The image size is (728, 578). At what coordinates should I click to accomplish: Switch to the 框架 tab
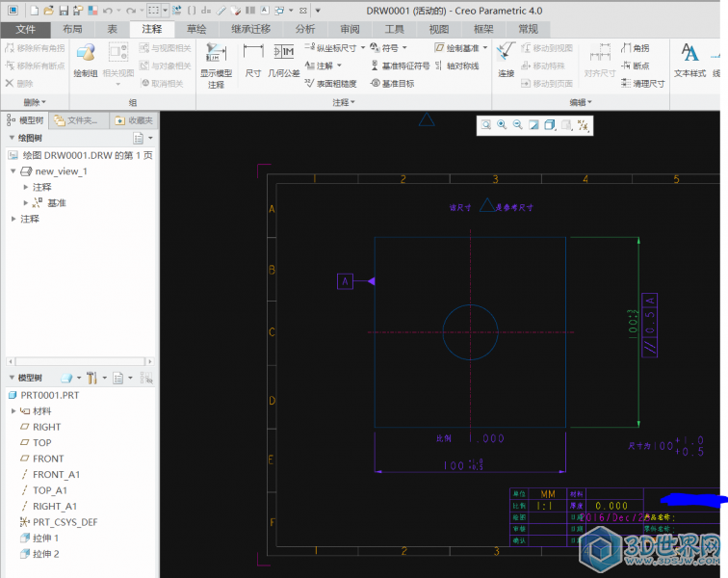tap(483, 29)
